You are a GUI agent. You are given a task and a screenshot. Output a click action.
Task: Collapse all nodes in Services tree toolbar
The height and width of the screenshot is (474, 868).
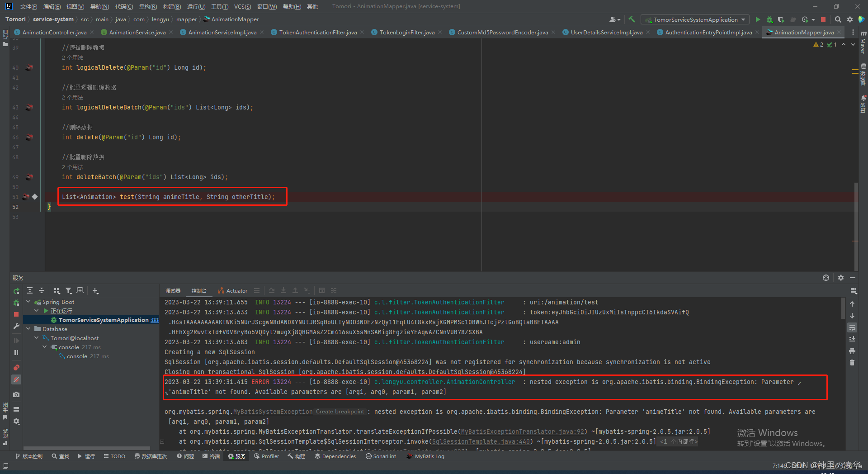coord(41,291)
